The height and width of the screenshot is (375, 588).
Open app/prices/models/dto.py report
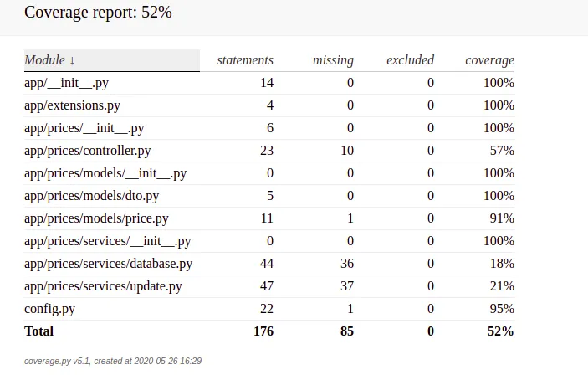point(92,196)
